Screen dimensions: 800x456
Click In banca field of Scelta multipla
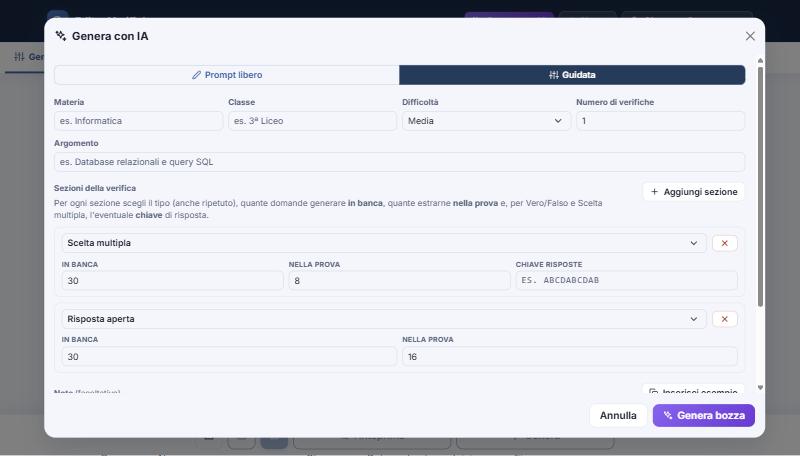[172, 281]
